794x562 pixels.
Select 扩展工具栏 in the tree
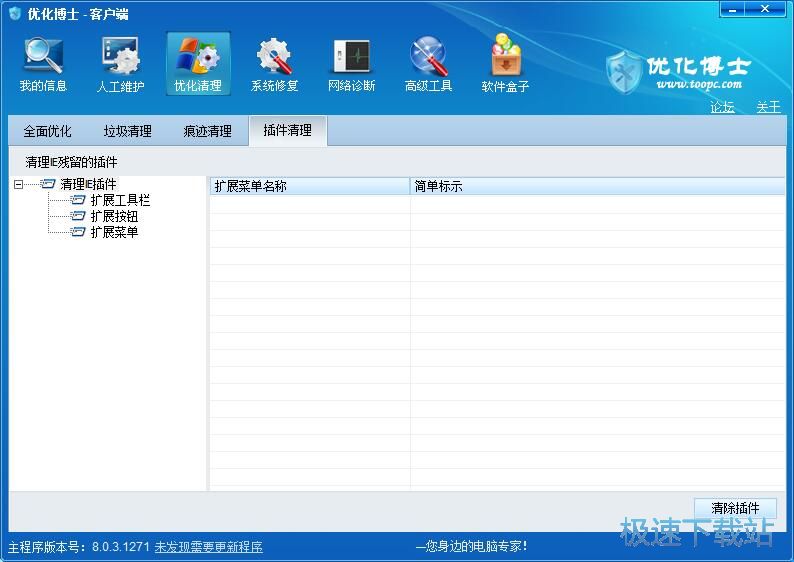pos(120,200)
